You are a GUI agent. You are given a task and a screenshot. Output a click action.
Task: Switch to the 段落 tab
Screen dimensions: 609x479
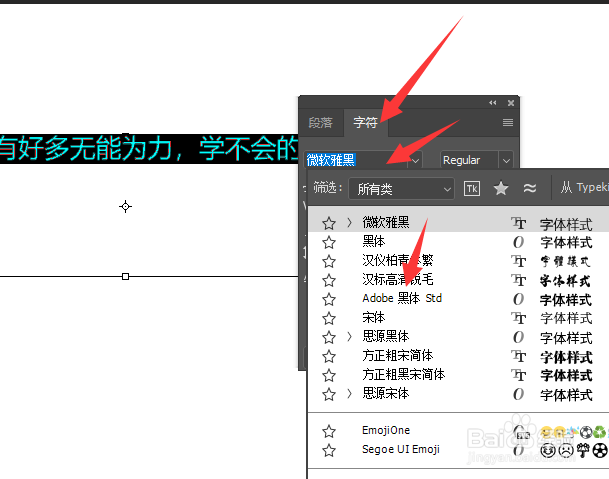320,123
